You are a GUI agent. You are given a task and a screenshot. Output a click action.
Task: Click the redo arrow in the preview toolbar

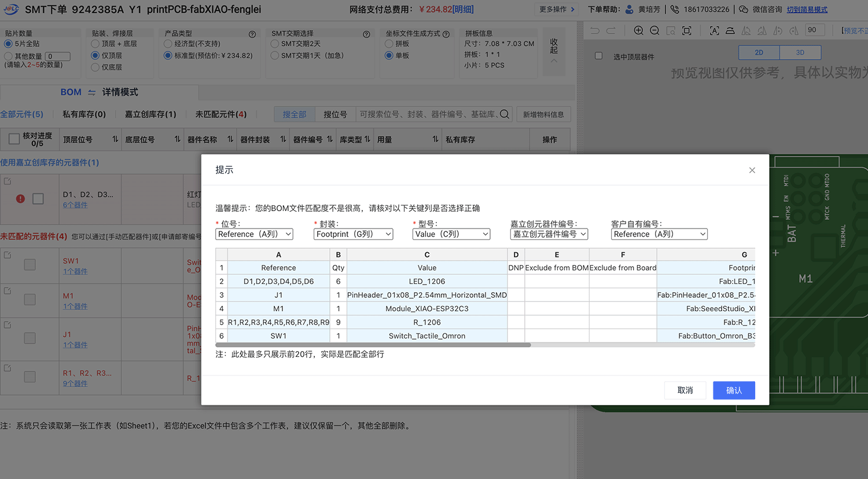[611, 31]
